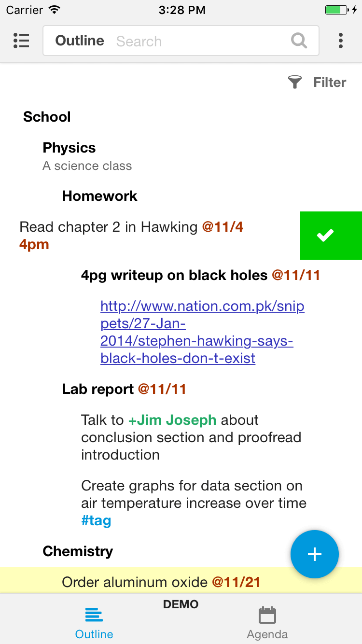Open the stephen-hawking nation.com.pk link
This screenshot has width=362, height=644.
[202, 332]
